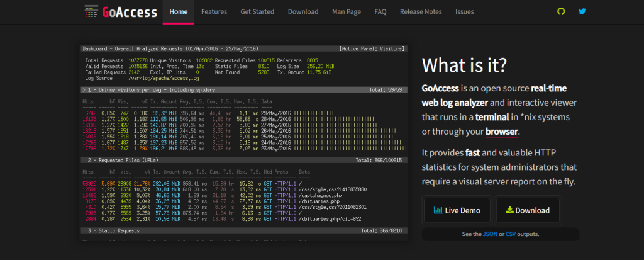
Task: Click the '23/May/2016' visitor row
Action: coord(244,149)
